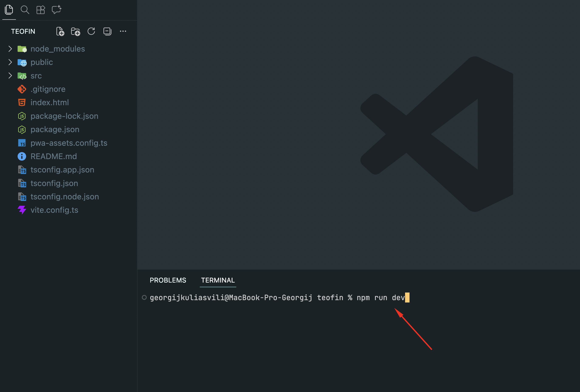Select the README.md file

53,156
